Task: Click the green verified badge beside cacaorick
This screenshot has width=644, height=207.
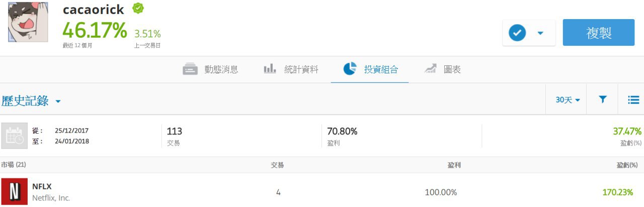Action: (138, 9)
